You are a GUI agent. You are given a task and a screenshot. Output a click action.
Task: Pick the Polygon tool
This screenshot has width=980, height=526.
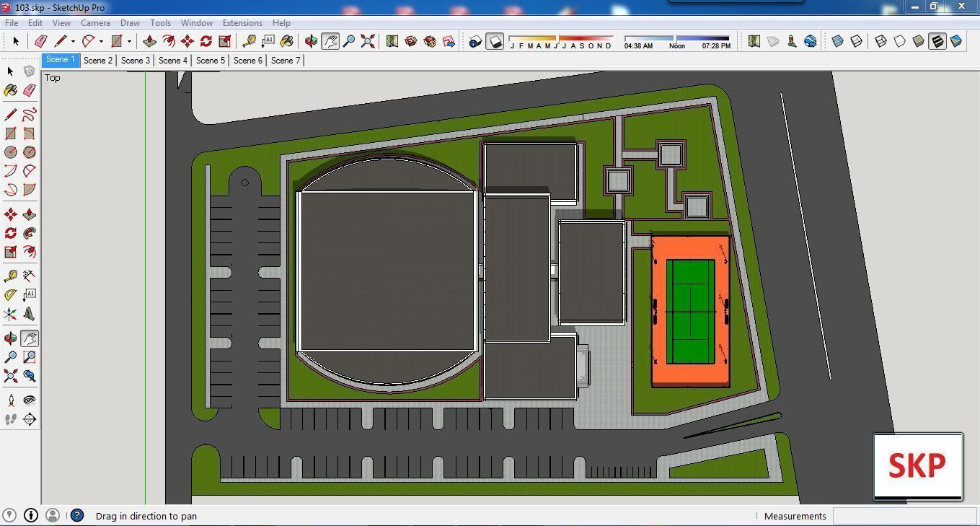coord(30,152)
